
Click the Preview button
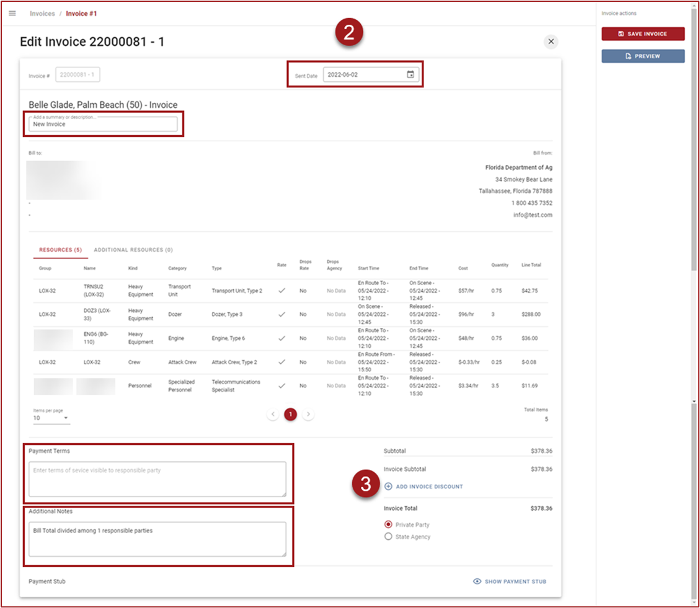click(x=643, y=56)
